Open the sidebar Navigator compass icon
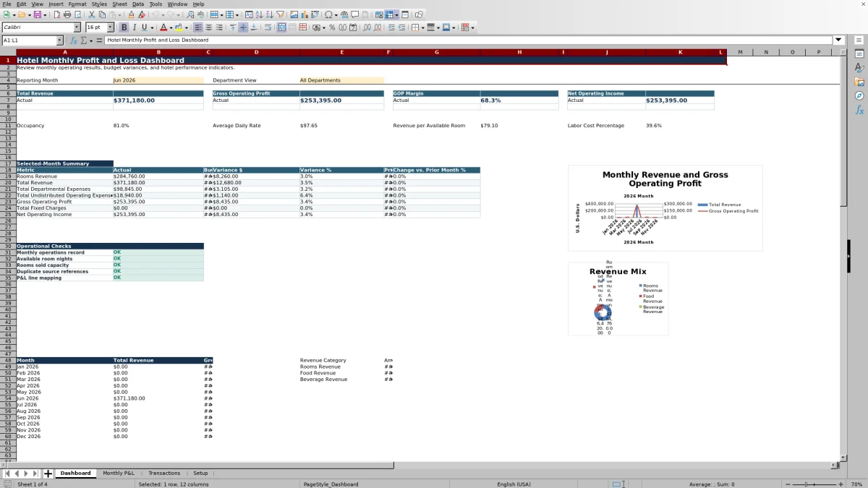The image size is (868, 488). click(x=859, y=95)
